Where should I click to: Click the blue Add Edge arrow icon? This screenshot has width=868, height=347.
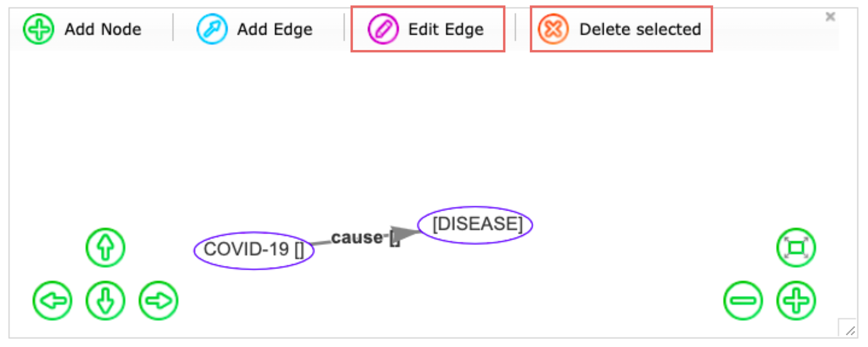212,29
